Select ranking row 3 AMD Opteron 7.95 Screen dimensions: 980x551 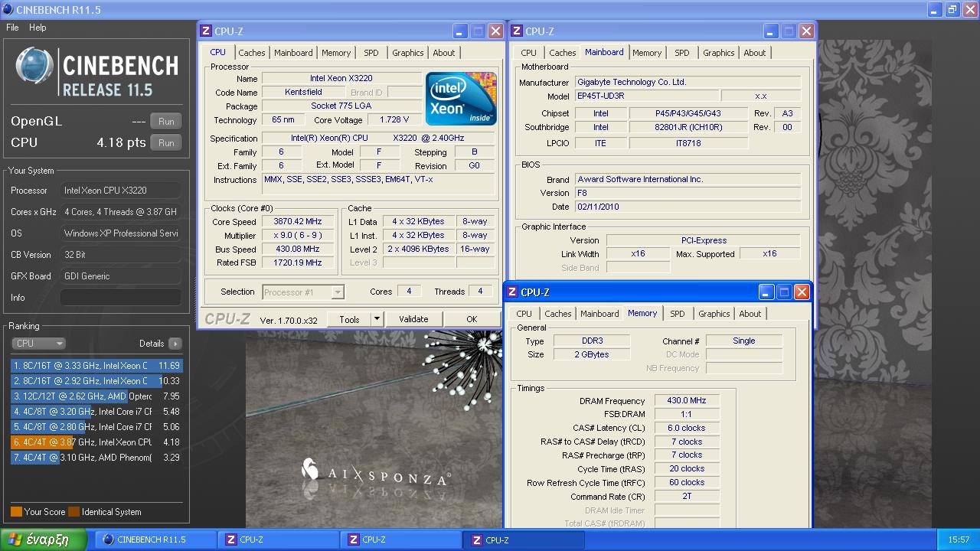coord(96,396)
